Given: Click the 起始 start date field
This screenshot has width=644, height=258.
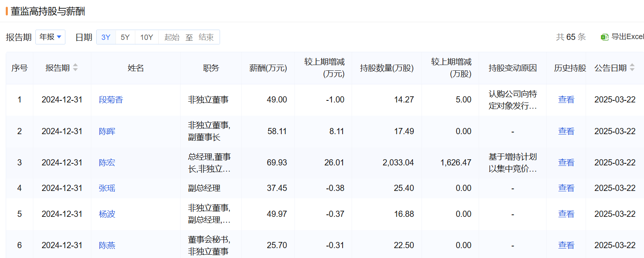Looking at the screenshot, I should (172, 37).
